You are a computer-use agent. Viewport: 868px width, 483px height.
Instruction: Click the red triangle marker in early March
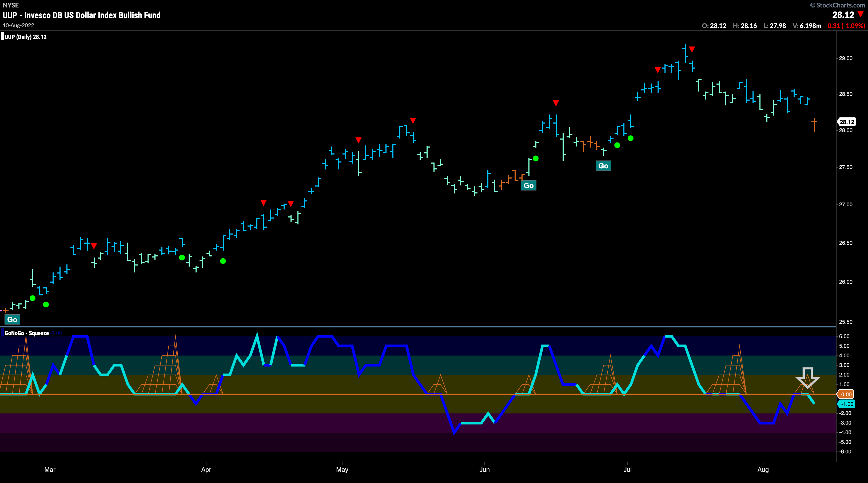click(94, 246)
